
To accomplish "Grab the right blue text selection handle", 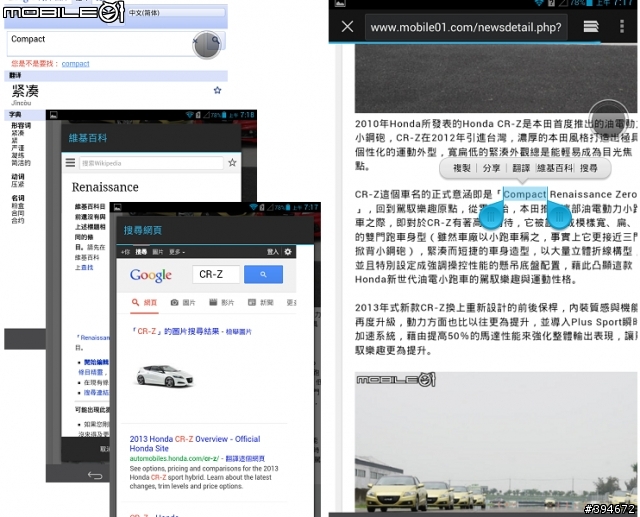I will click(559, 214).
